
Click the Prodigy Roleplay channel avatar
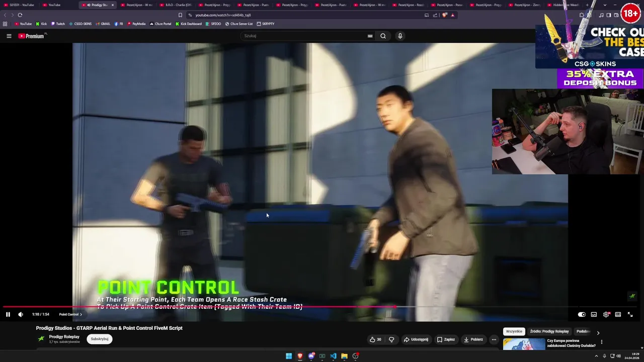coord(41,339)
